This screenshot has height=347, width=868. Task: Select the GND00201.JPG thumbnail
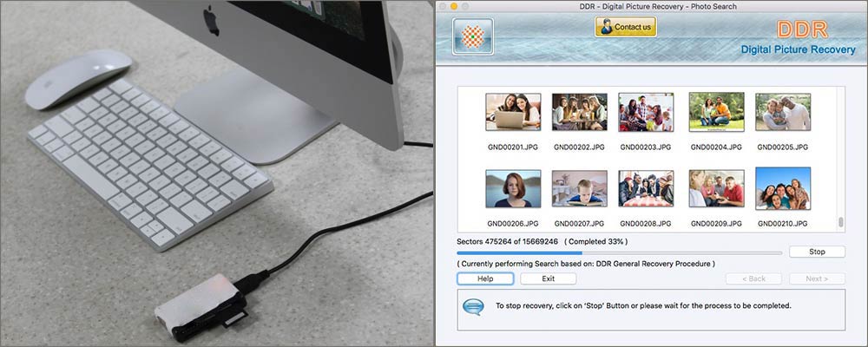pos(513,112)
